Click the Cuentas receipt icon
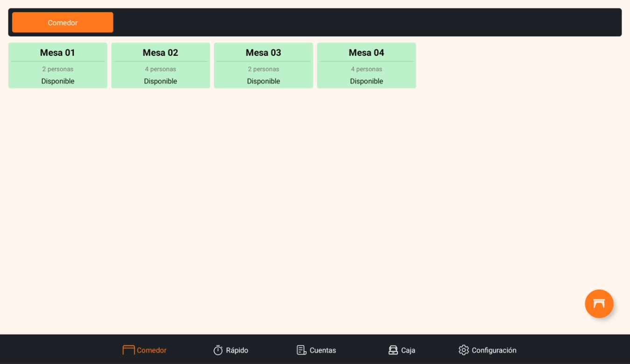 click(301, 350)
